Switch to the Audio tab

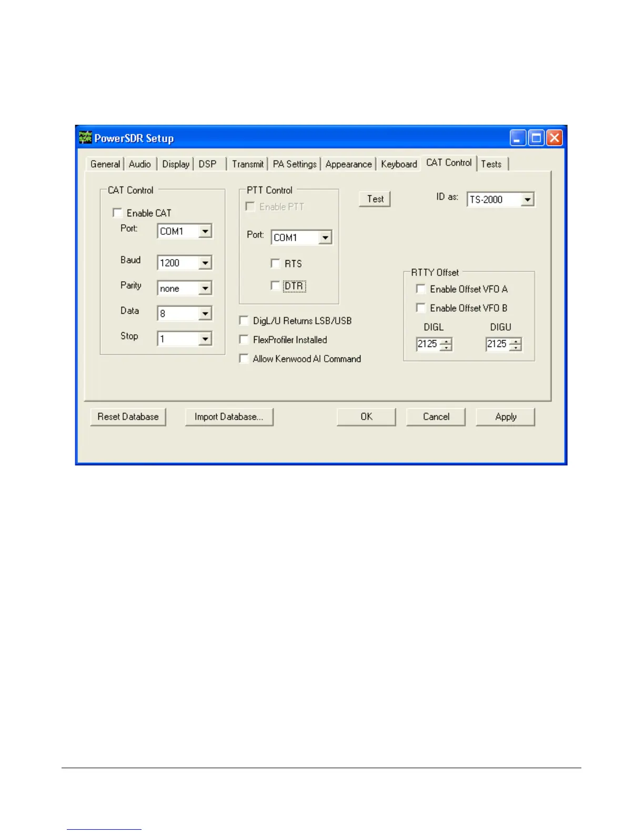(x=140, y=164)
